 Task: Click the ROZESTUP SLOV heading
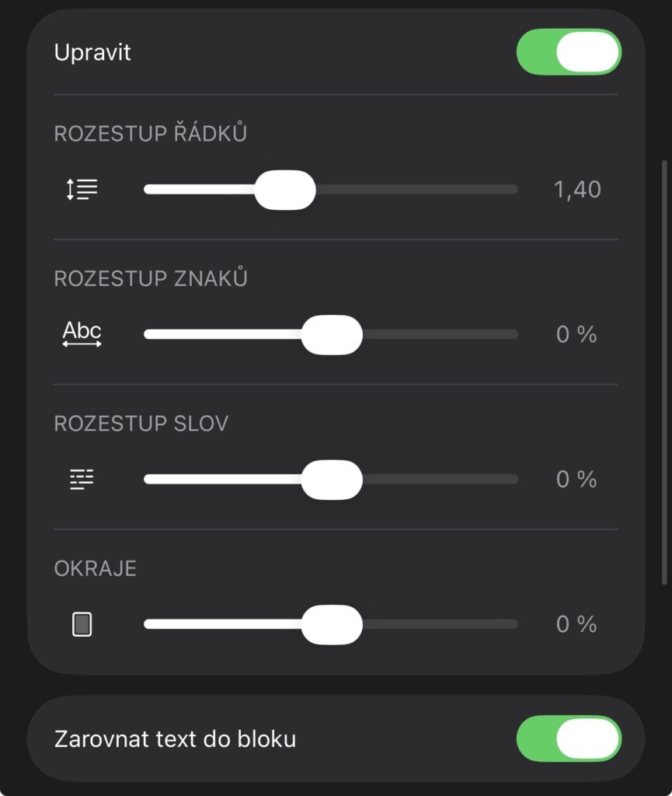141,424
